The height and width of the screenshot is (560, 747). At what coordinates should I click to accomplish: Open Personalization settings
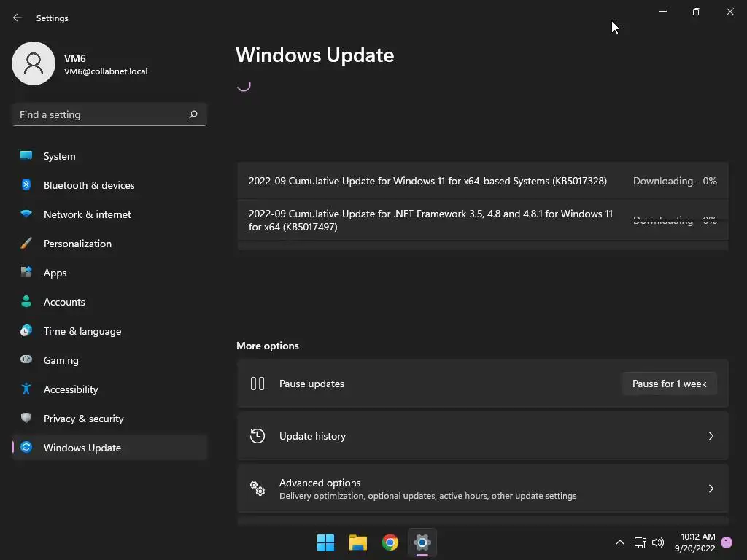point(109,244)
